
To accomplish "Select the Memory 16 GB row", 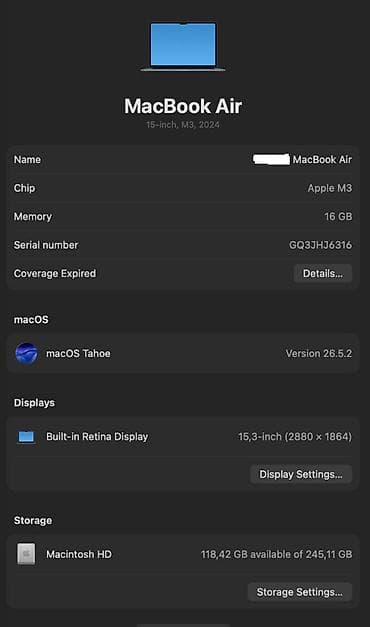I will 183,216.
